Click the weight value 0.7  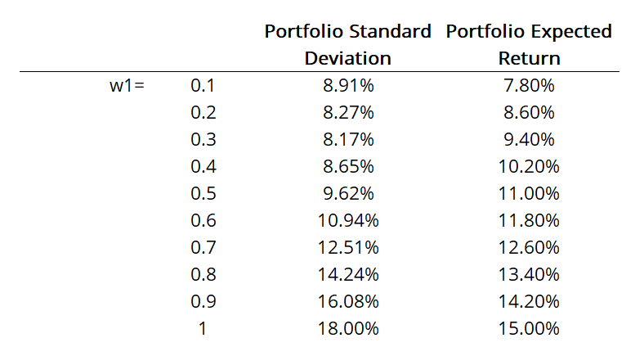tap(203, 248)
